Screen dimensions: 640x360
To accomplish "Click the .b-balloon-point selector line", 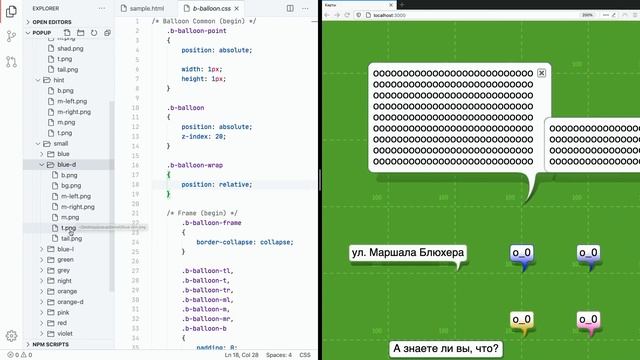I will [x=196, y=31].
